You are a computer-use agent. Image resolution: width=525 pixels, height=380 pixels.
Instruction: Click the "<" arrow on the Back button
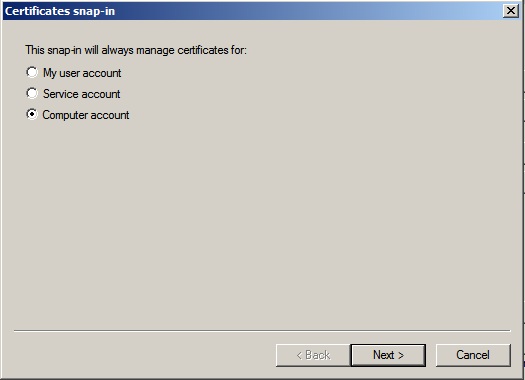[299, 356]
